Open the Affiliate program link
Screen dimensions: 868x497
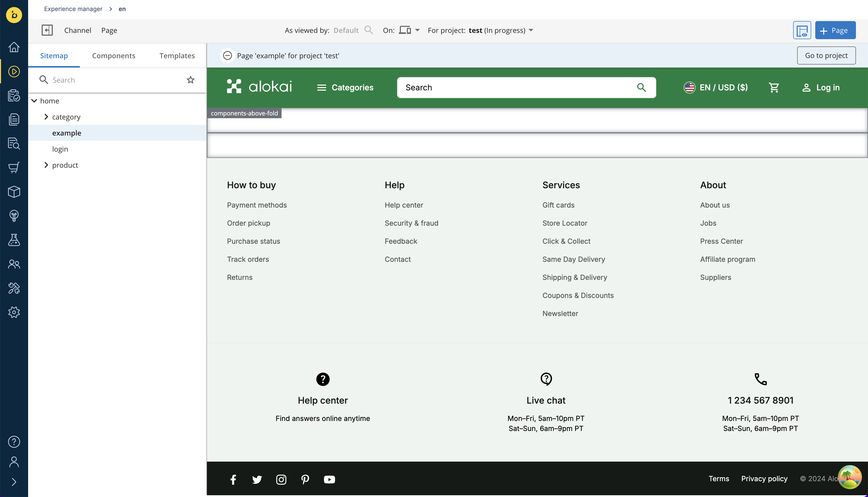point(728,259)
